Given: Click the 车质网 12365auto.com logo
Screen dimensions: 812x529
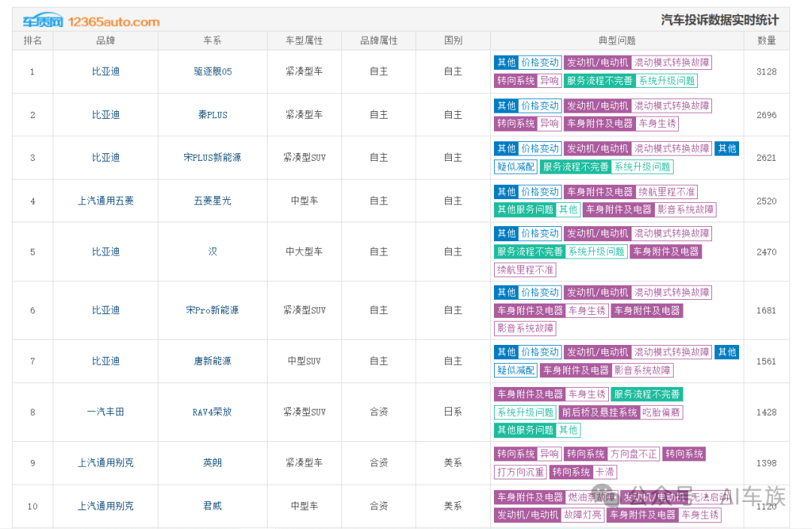Looking at the screenshot, I should click(x=91, y=21).
